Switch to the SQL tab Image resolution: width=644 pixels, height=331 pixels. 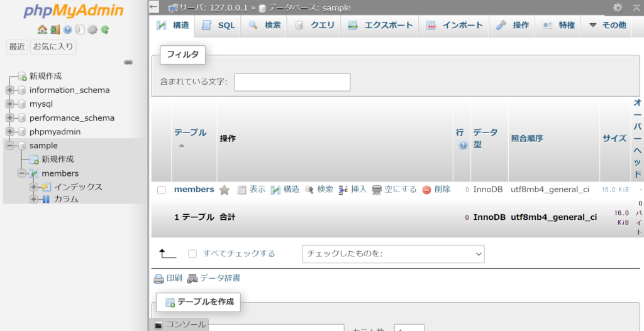218,26
